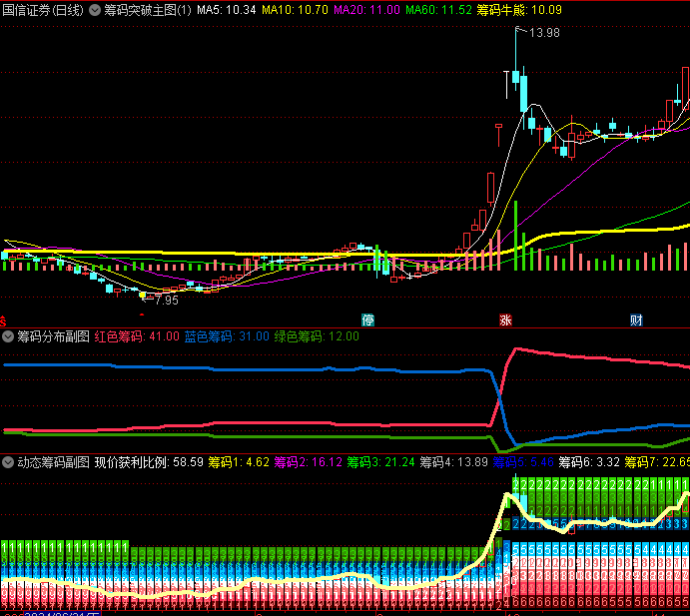Click the 筹码4: 13.89 label
The width and height of the screenshot is (690, 616).
[x=453, y=462]
